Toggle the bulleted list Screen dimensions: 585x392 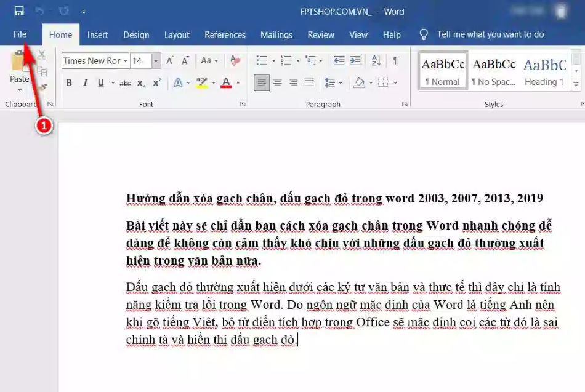pyautogui.click(x=264, y=60)
